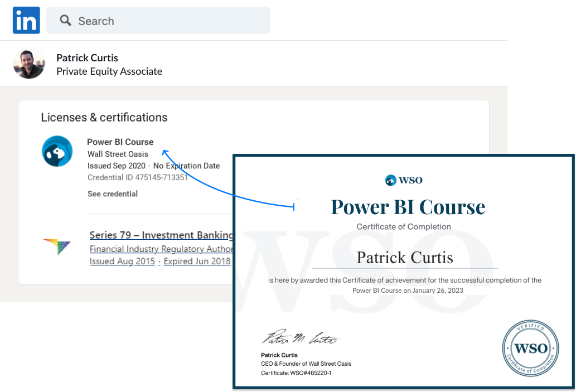
Task: Click the Financial Industry Regulatory Authority link
Action: (x=161, y=249)
